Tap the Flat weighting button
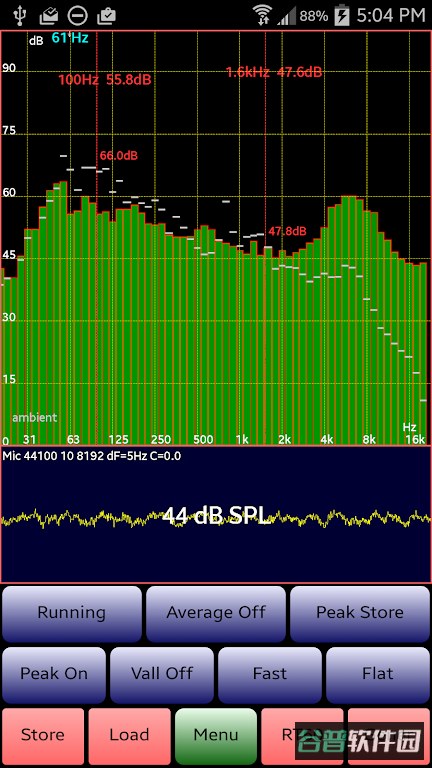The width and height of the screenshot is (432, 768). click(x=378, y=674)
